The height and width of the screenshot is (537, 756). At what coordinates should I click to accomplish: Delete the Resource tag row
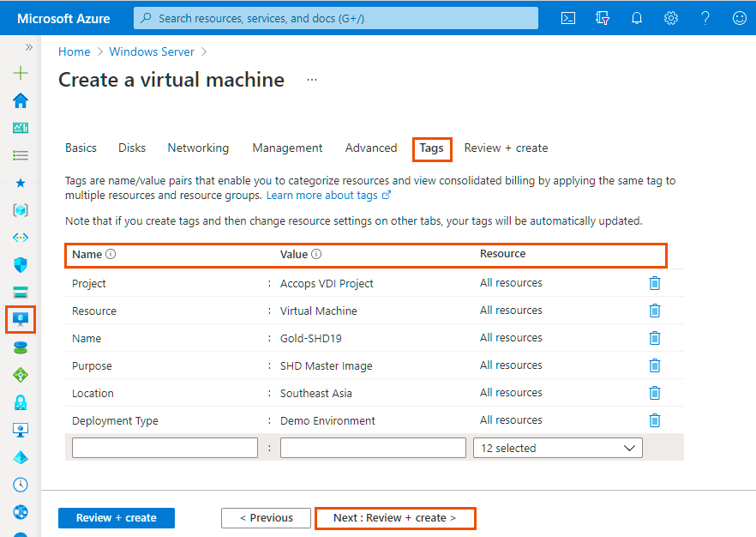click(x=654, y=311)
